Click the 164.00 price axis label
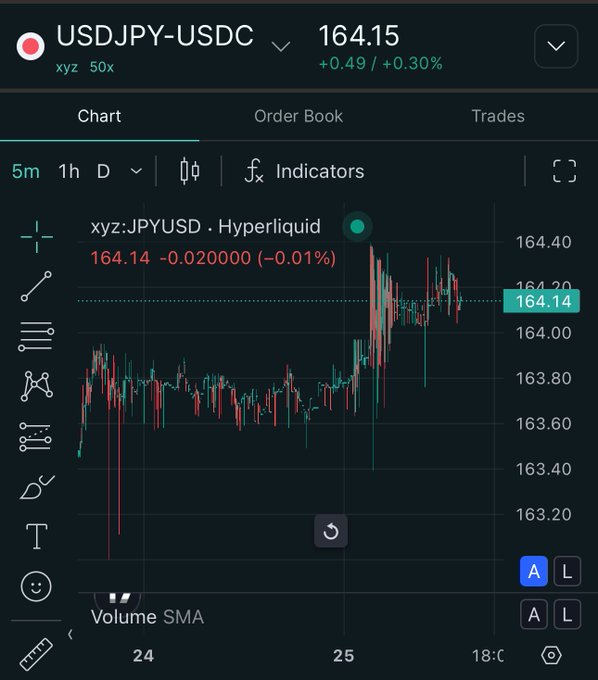Viewport: 598px width, 680px height. (543, 333)
